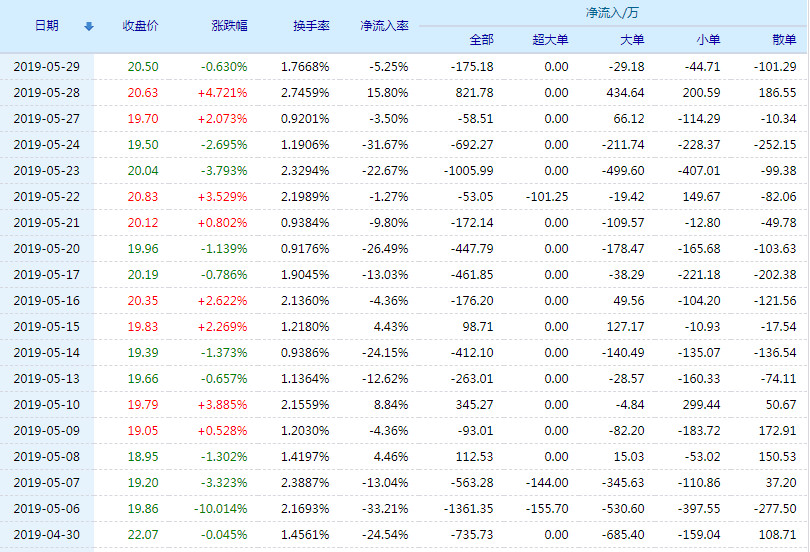The height and width of the screenshot is (552, 810).
Task: Select the date cell 2019-05-17
Action: 46,275
